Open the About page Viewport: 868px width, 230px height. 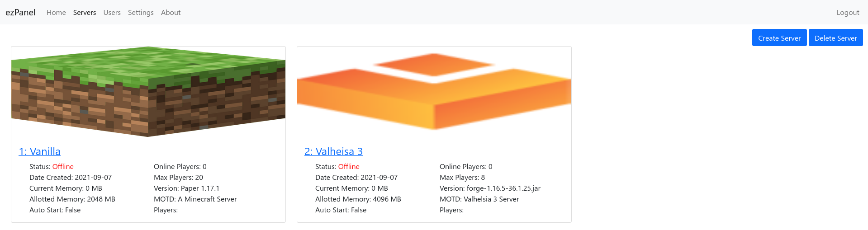(171, 13)
